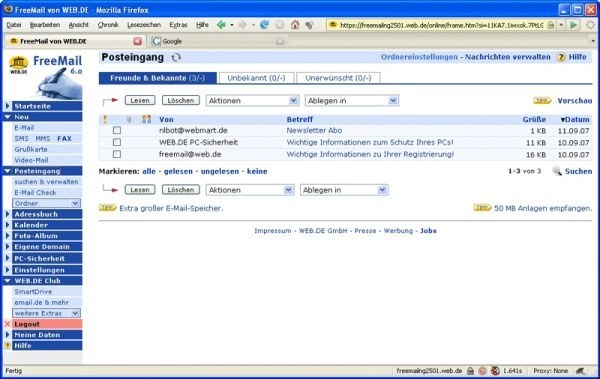The width and height of the screenshot is (600, 379).
Task: Refresh the Posteingang with the circular arrows icon
Action: [x=176, y=57]
